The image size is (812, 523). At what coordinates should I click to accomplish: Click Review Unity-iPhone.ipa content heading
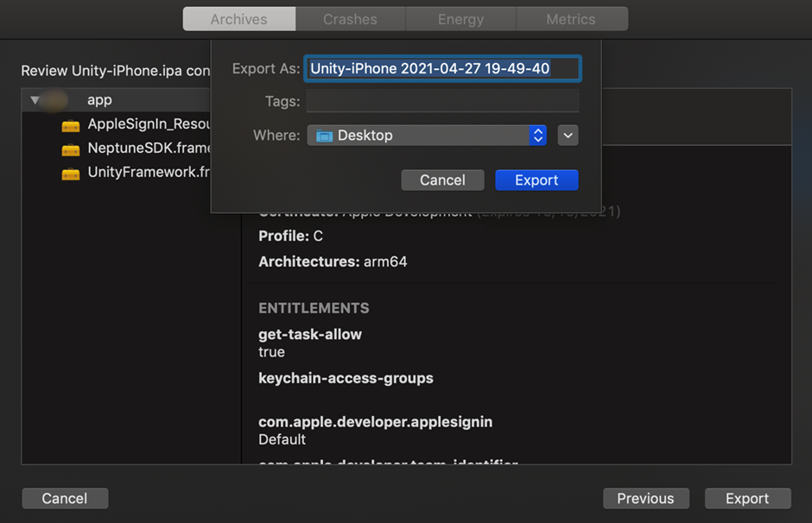116,71
